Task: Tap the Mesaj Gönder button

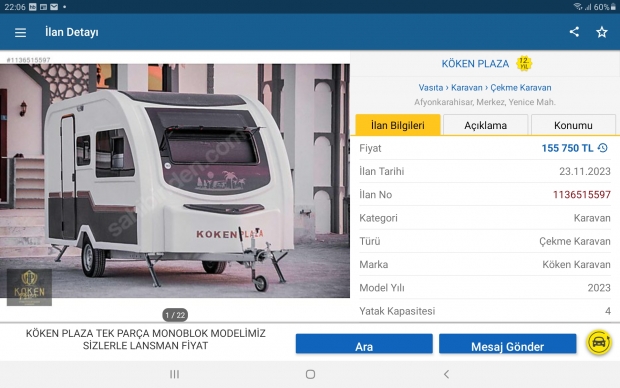Action: click(508, 343)
